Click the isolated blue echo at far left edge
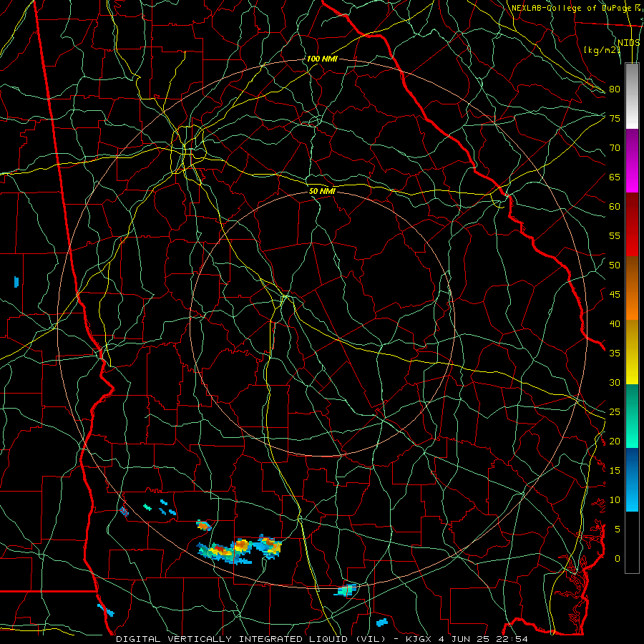644x644 pixels. pos(16,282)
